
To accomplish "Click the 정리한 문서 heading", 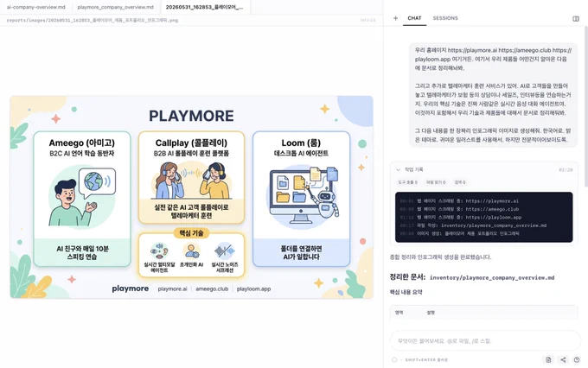I will tap(407, 277).
